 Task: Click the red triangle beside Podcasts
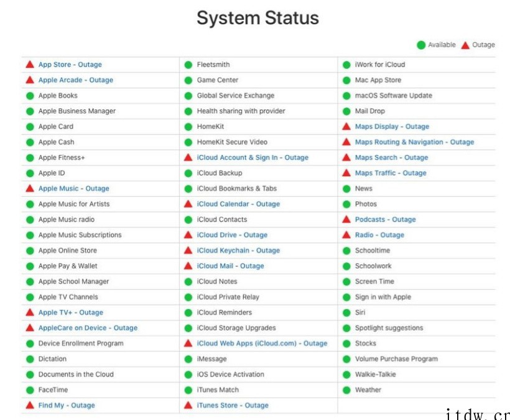coord(346,219)
